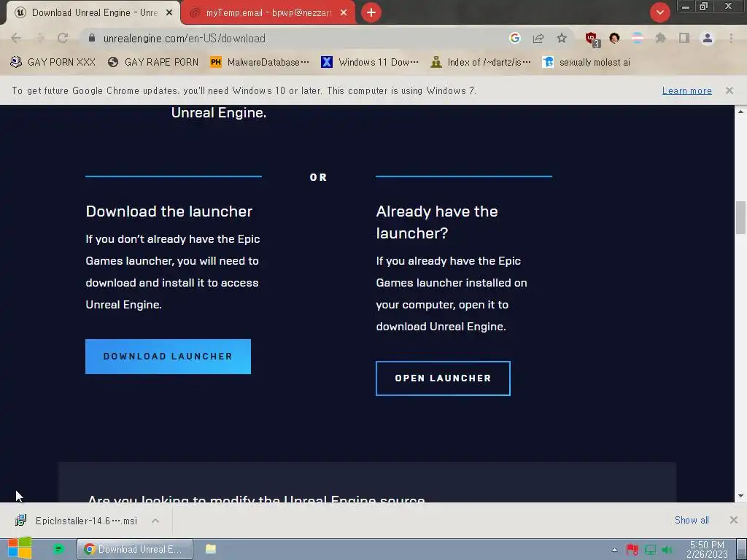
Task: Open the Chrome profile menu
Action: [708, 38]
